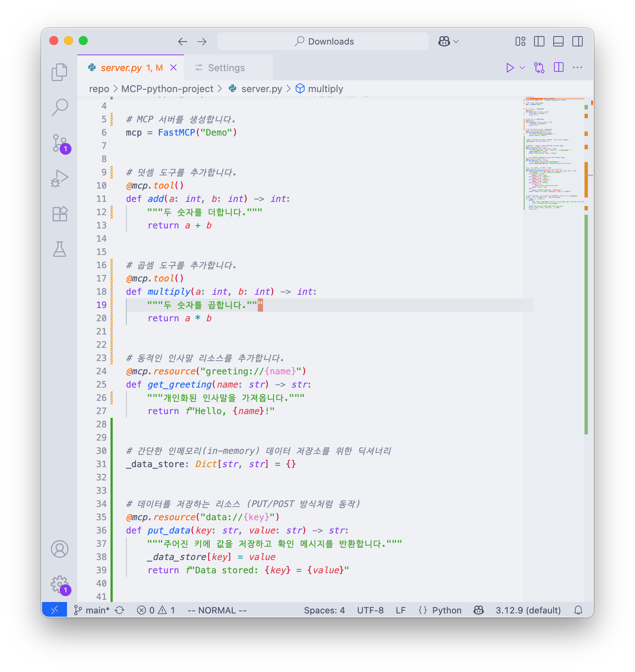Select language mode Python

click(447, 610)
